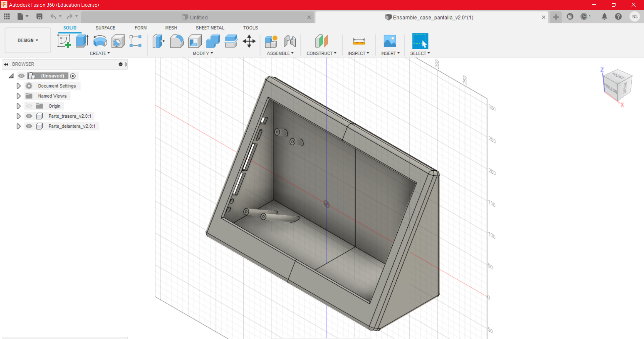This screenshot has height=339, width=644.
Task: Open the Hole tool
Action: tap(118, 41)
